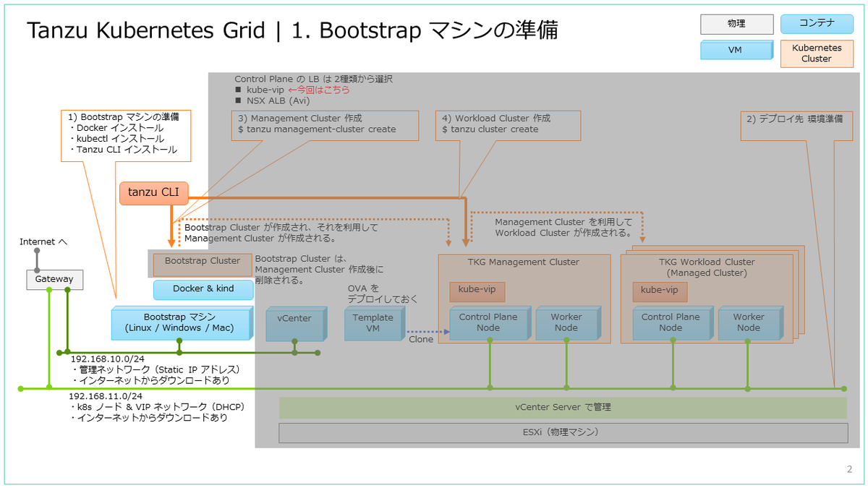Click the 'OVA を デプロイしておく' note
The height and width of the screenshot is (488, 868).
[383, 294]
